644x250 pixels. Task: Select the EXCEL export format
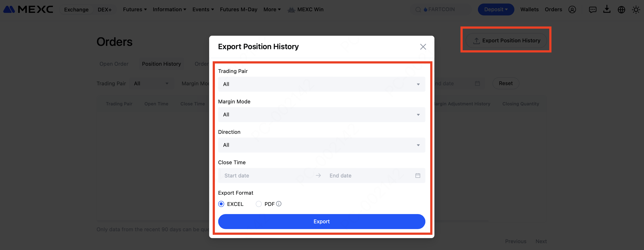pos(221,204)
